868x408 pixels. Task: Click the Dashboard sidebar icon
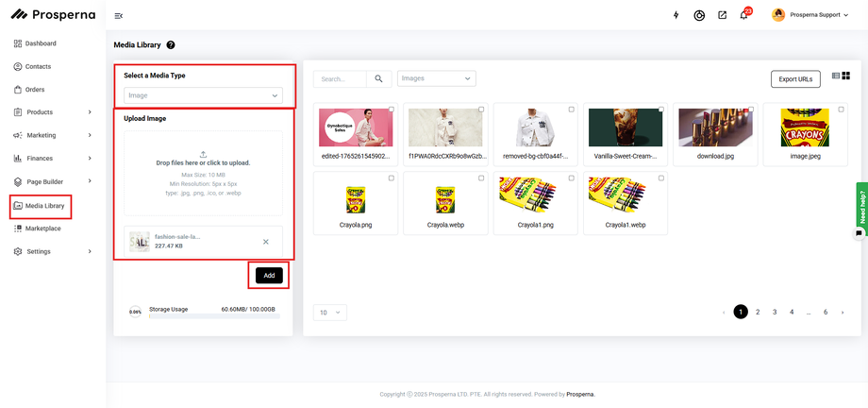pyautogui.click(x=18, y=43)
